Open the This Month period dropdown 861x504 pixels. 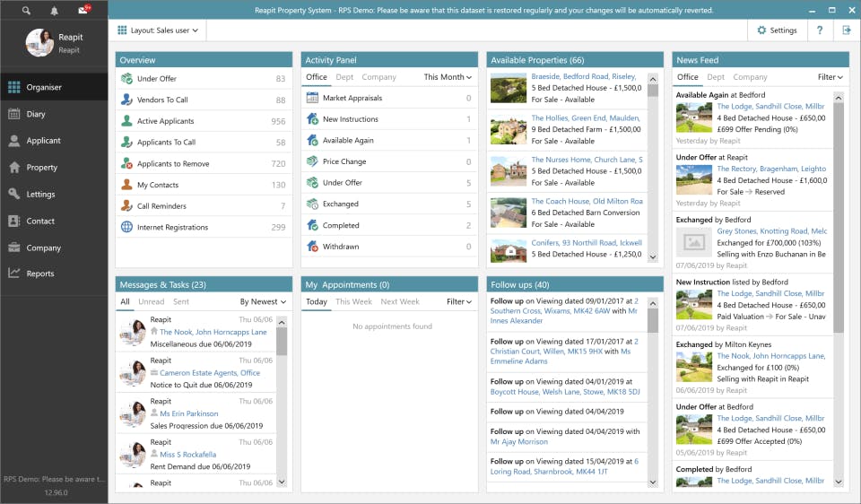click(448, 77)
